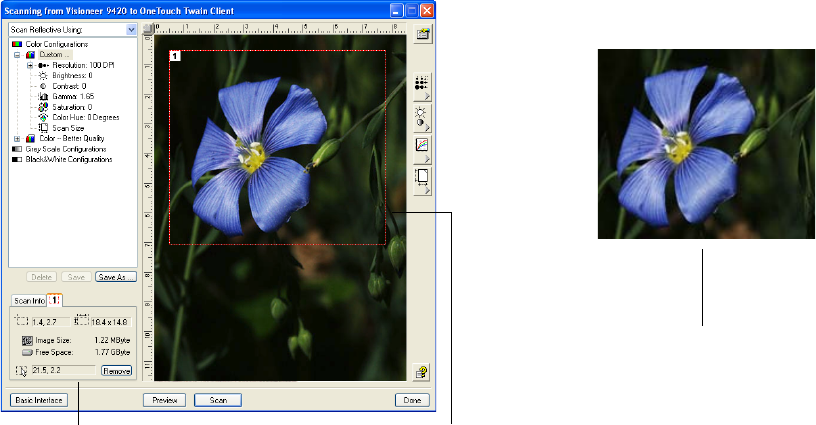Select the scan area 1 tab
The width and height of the screenshot is (816, 425).
tap(55, 299)
